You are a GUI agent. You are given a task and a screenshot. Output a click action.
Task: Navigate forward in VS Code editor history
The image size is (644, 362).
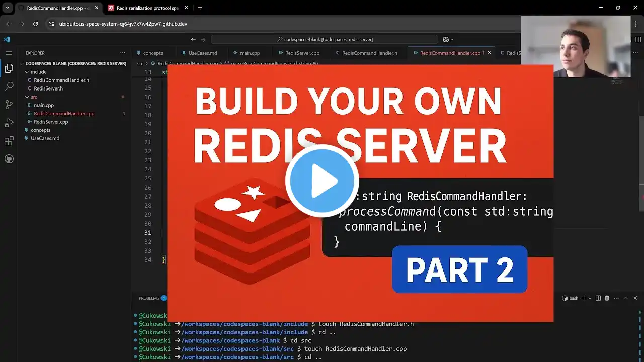coord(203,39)
